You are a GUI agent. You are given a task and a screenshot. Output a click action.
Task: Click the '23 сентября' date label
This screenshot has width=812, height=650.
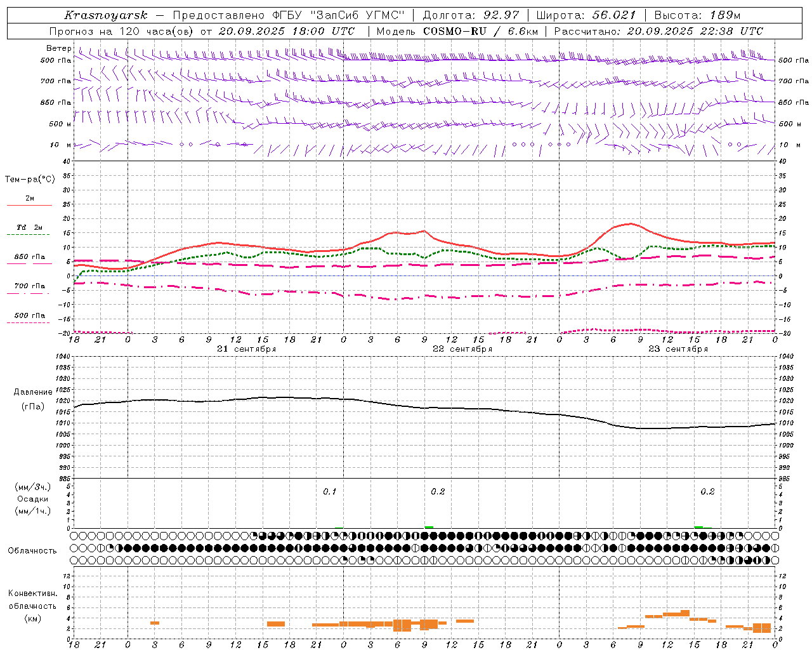pyautogui.click(x=678, y=349)
